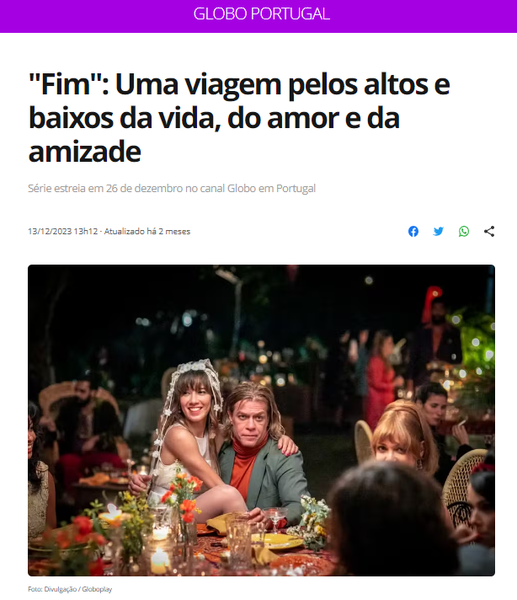The image size is (517, 600).
Task: Click the 13/12/2023 13h12 publish date
Action: [x=63, y=231]
